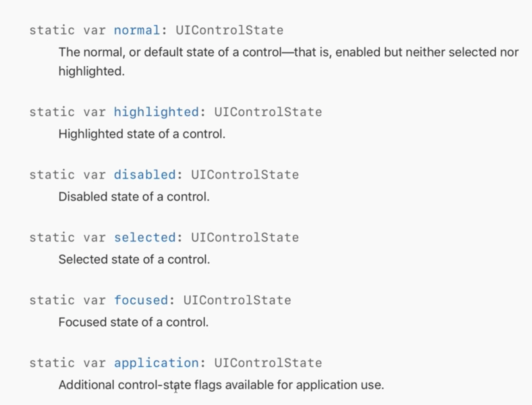Open the selected property link

coord(145,237)
